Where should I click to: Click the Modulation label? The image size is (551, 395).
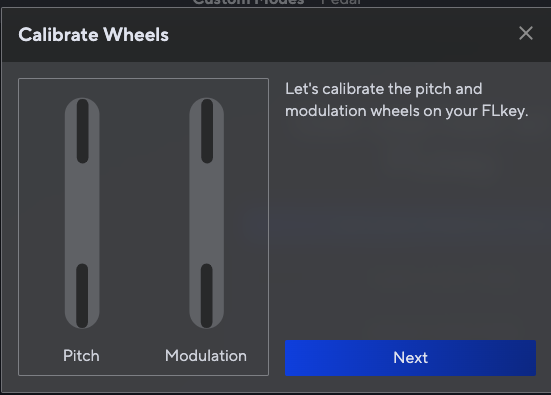pyautogui.click(x=206, y=356)
